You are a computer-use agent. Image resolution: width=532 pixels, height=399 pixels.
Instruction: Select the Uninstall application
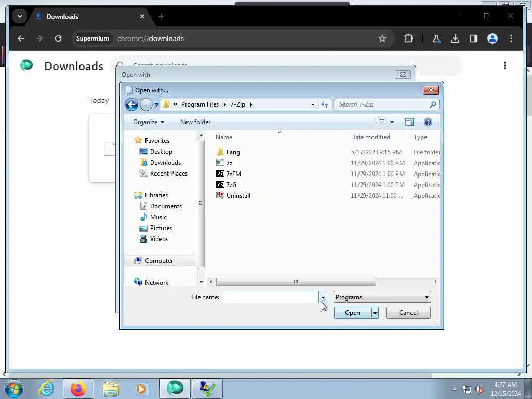[238, 196]
